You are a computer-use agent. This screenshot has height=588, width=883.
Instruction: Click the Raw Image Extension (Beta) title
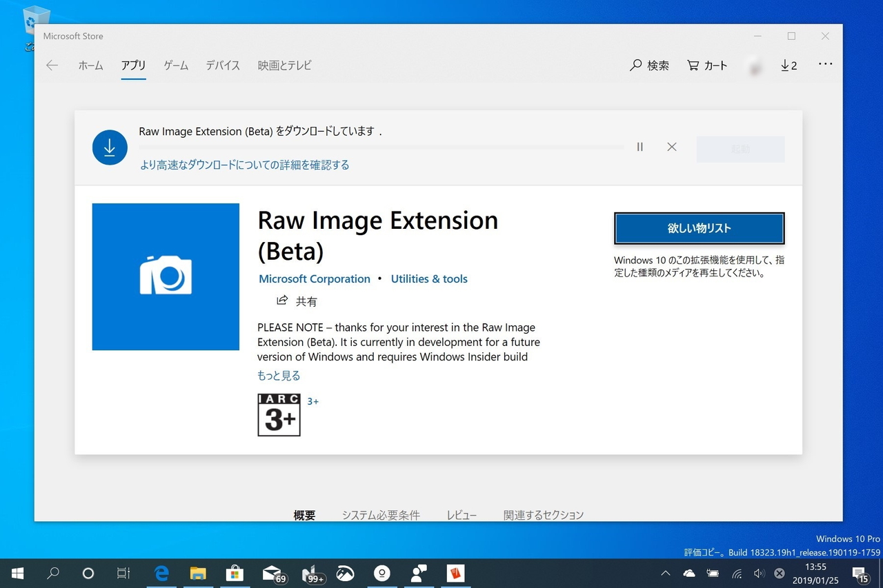[x=377, y=235]
